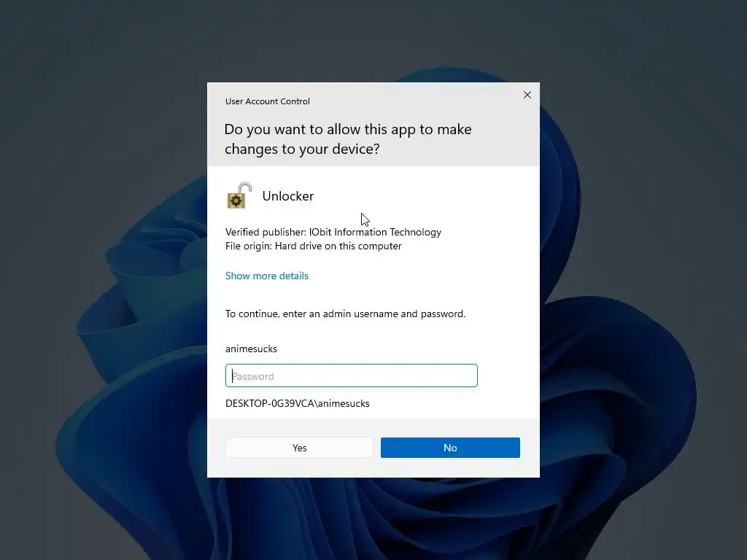Focus the Password input field
Viewport: 747px width, 560px height.
coord(351,376)
